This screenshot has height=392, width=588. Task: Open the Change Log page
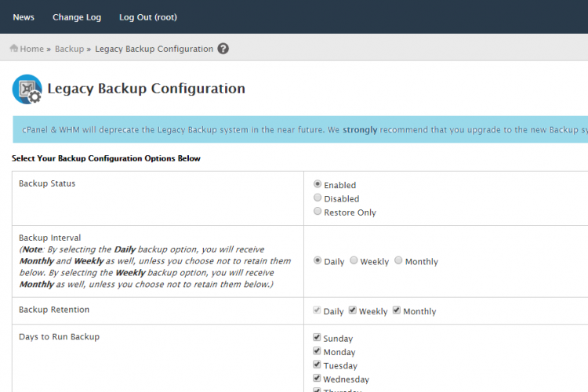(77, 17)
